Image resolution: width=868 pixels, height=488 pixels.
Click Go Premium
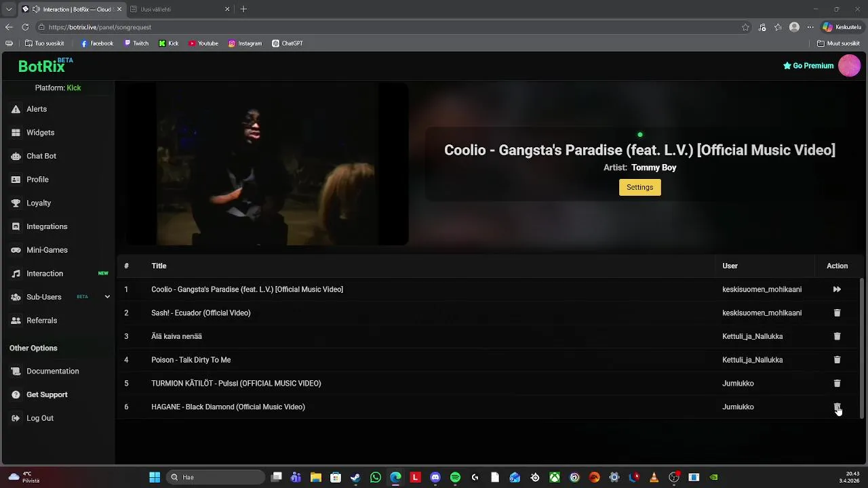click(808, 66)
